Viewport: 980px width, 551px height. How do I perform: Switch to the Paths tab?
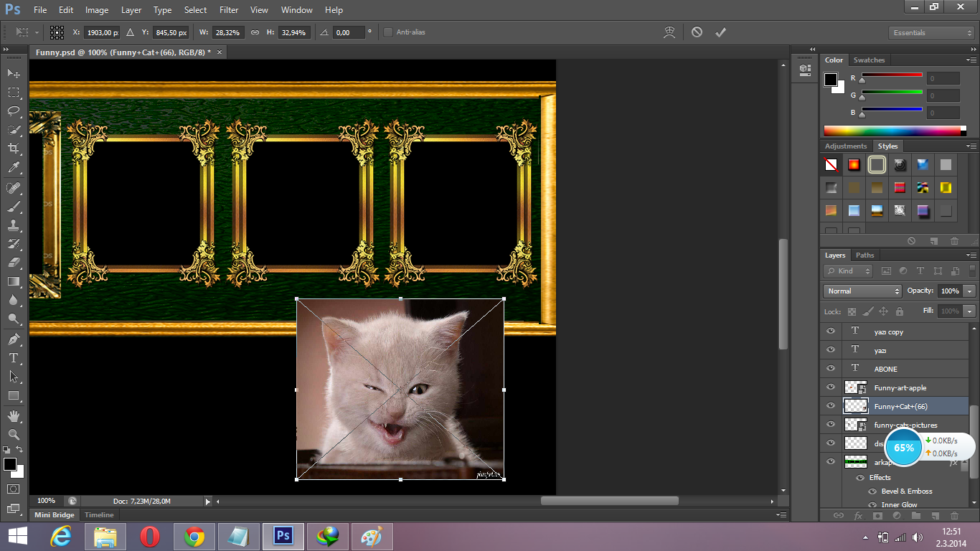pyautogui.click(x=865, y=255)
